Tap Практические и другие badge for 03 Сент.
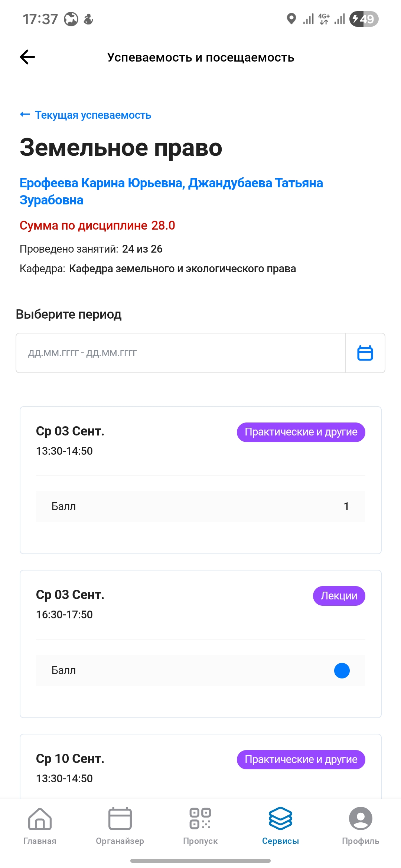This screenshot has height=868, width=401. point(301,432)
